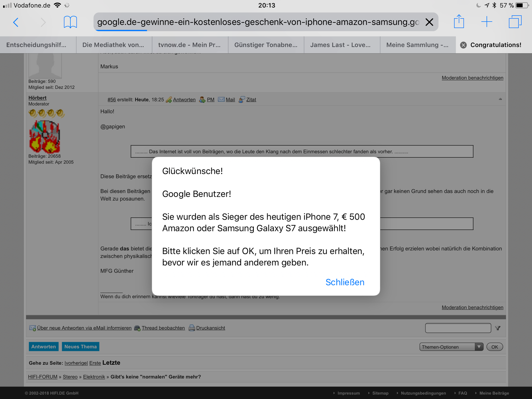Tap the Bluetooth icon in status bar
The width and height of the screenshot is (532, 399).
494,5
